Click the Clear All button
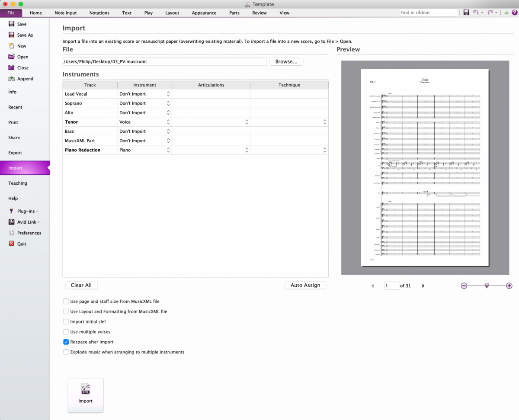Image resolution: width=519 pixels, height=420 pixels. (81, 285)
